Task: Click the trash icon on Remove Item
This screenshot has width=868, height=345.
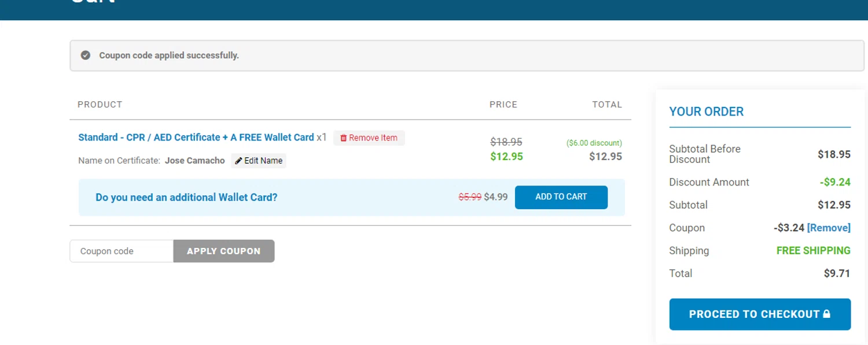Action: coord(343,138)
